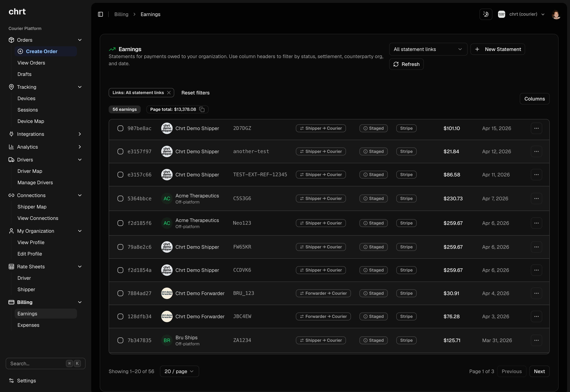The width and height of the screenshot is (570, 392).
Task: Collapse the Billing section chevron
Action: [x=80, y=302]
